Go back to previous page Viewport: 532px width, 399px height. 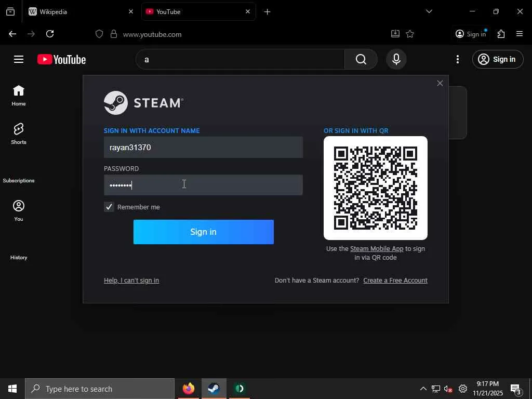12,34
